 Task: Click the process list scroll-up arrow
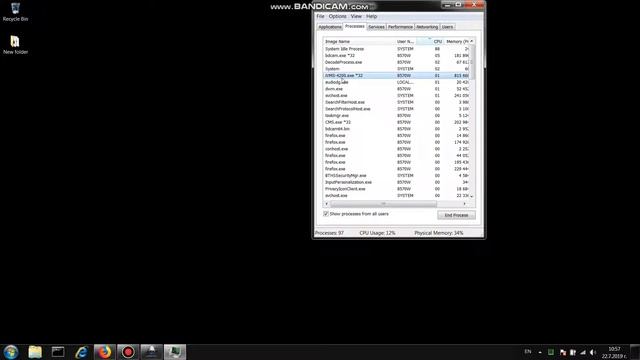[x=472, y=41]
